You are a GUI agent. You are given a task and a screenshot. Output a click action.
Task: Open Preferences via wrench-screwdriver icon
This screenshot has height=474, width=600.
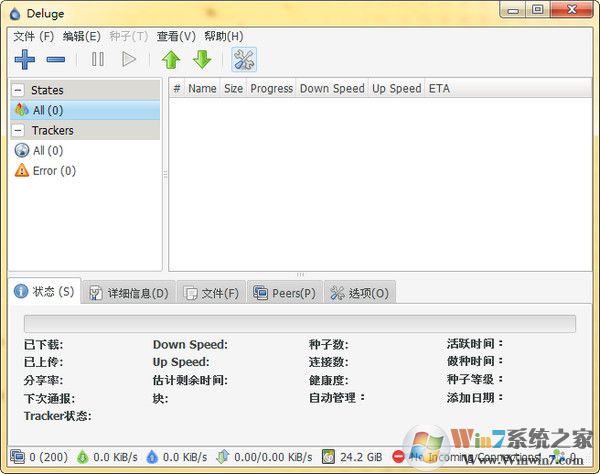tap(244, 60)
